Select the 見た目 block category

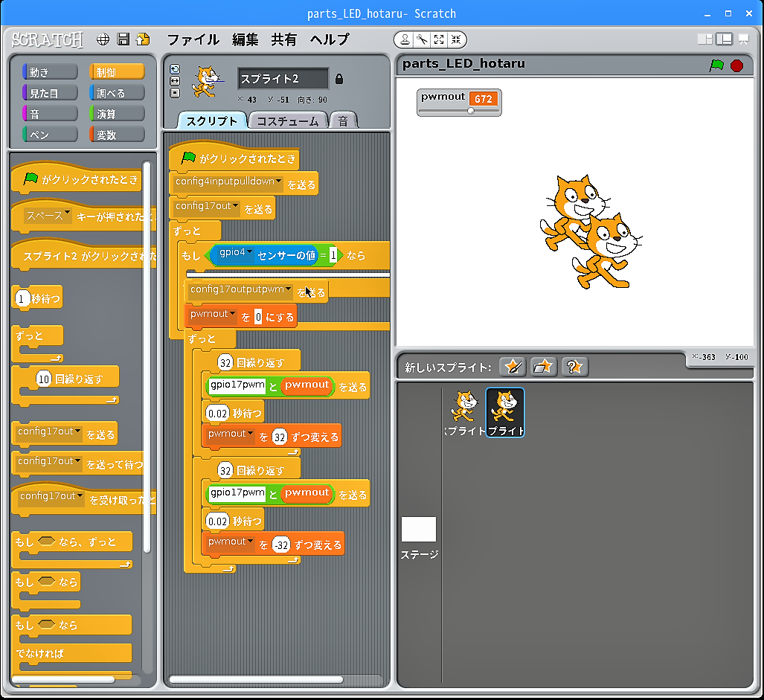click(50, 93)
